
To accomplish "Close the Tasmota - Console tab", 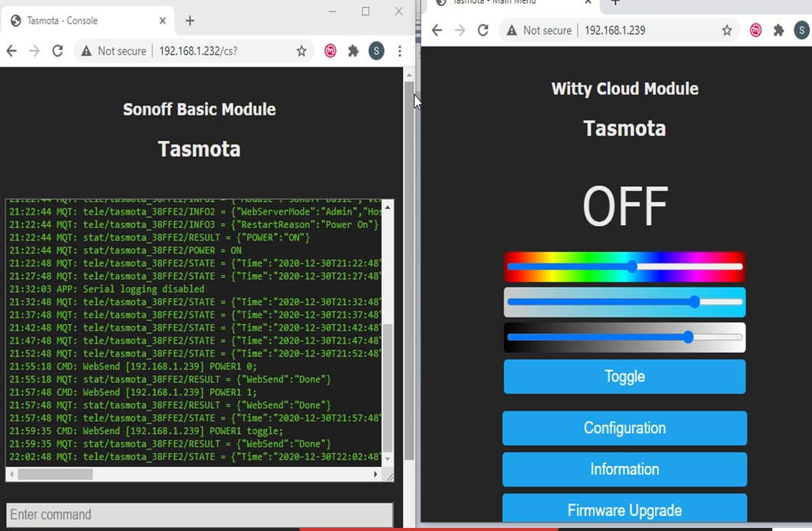I will coord(163,21).
